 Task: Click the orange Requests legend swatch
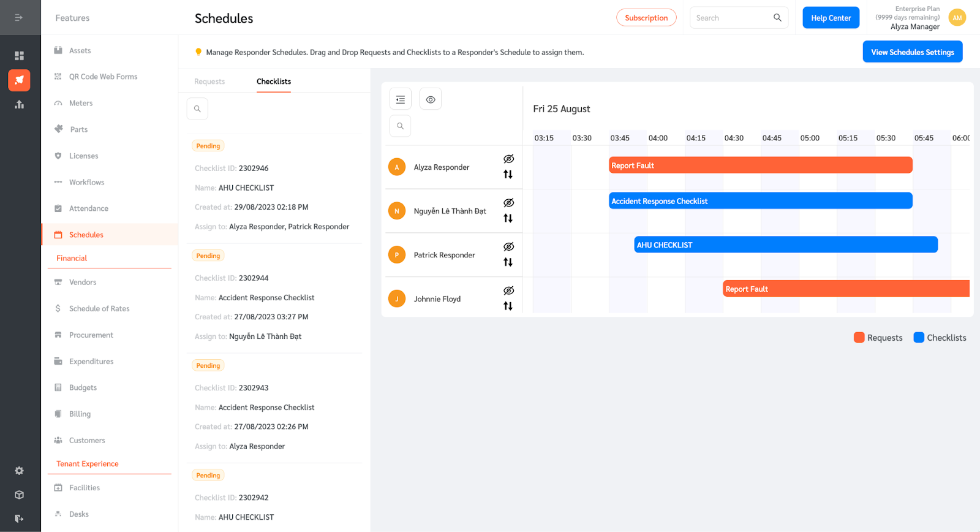coord(859,338)
